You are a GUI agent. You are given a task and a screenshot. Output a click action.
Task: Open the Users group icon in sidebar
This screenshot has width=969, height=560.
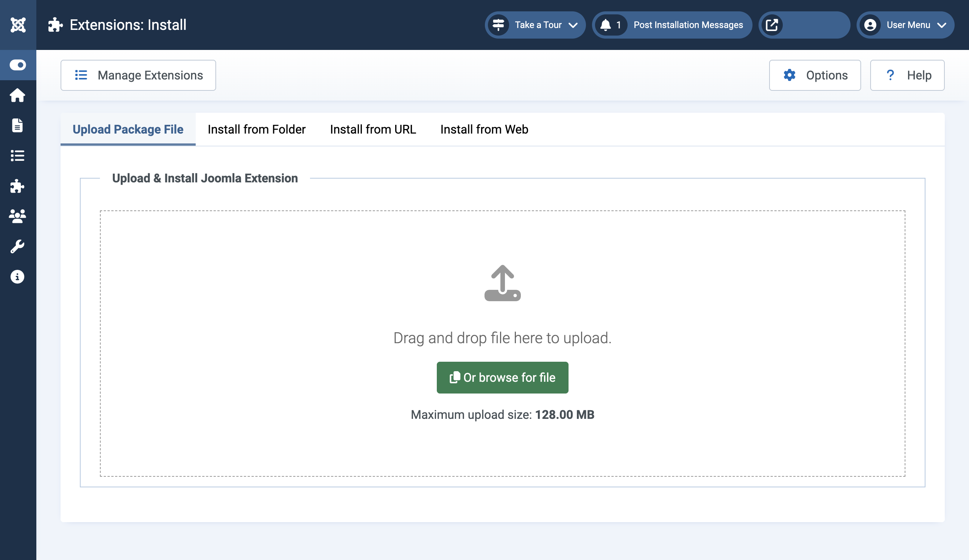18,216
